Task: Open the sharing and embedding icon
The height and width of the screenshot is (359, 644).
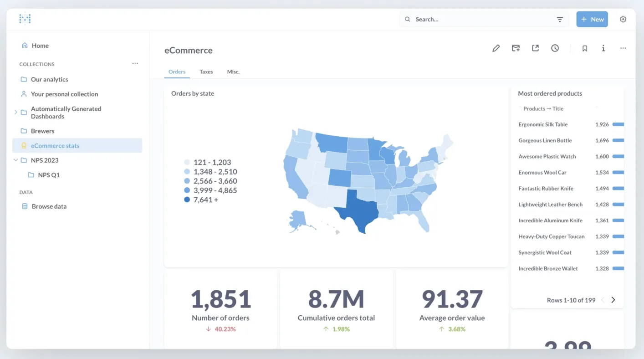Action: click(535, 48)
